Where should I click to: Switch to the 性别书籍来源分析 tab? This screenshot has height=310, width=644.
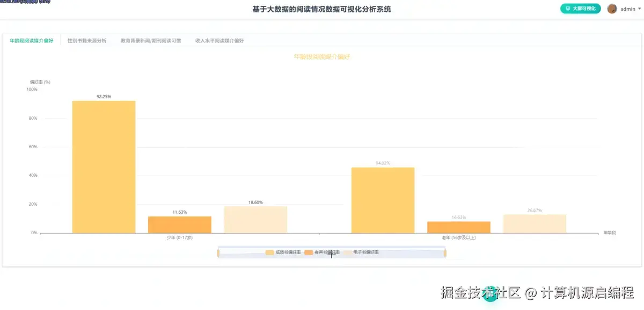[x=87, y=40]
